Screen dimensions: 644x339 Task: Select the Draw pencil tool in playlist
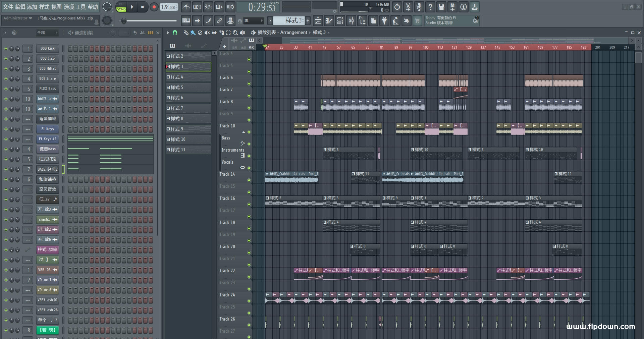point(186,33)
